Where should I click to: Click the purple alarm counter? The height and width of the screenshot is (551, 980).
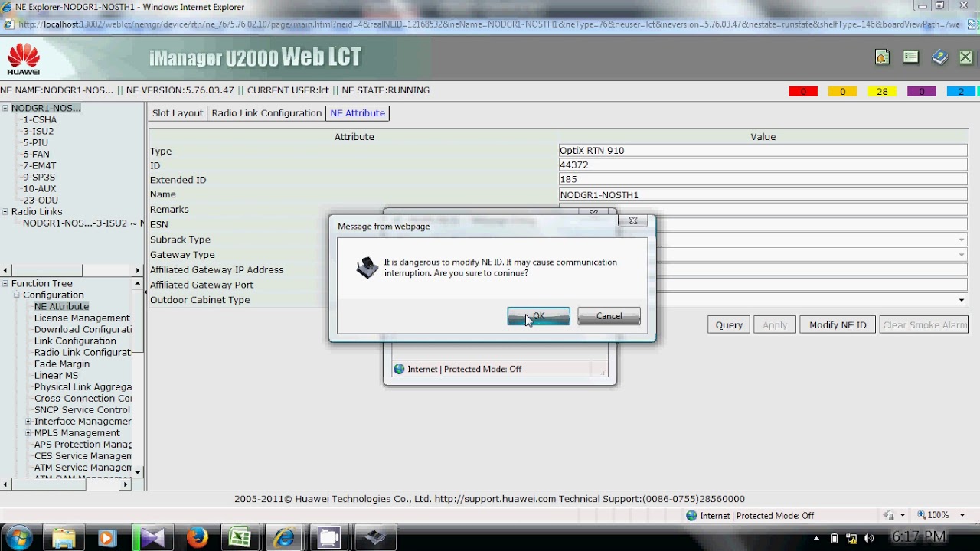(x=922, y=91)
